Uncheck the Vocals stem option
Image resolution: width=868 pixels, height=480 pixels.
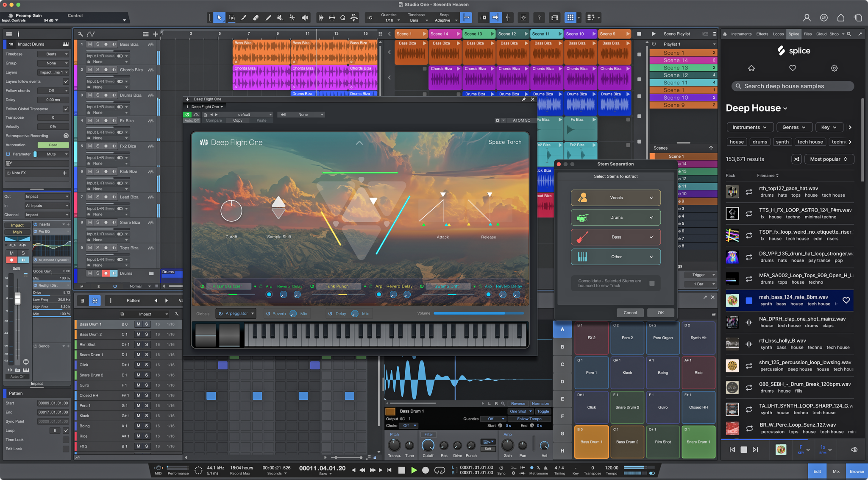coord(651,198)
